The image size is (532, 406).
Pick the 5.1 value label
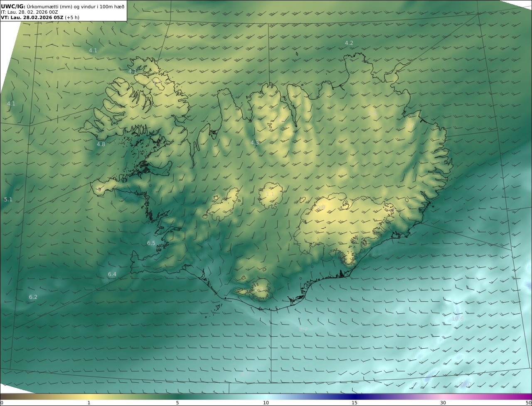[x=8, y=200]
